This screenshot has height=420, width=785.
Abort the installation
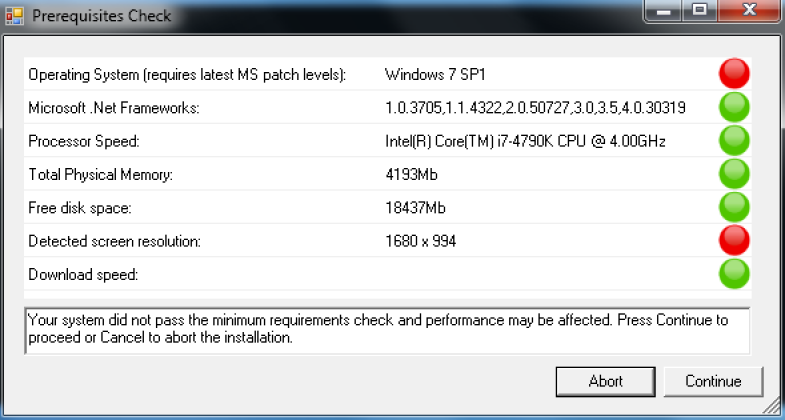(x=605, y=381)
